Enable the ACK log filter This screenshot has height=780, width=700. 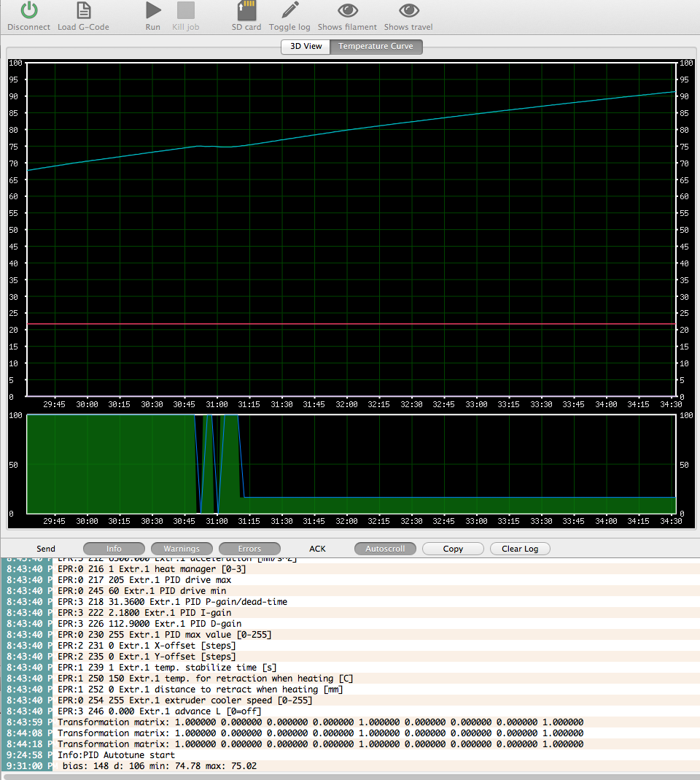pos(317,549)
